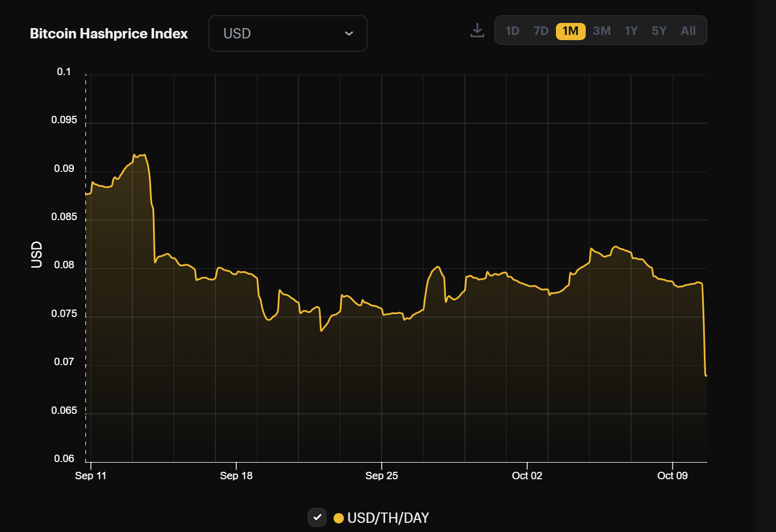Screen dimensions: 776x532
Task: Click the Oct 09 x-axis label
Action: [672, 476]
